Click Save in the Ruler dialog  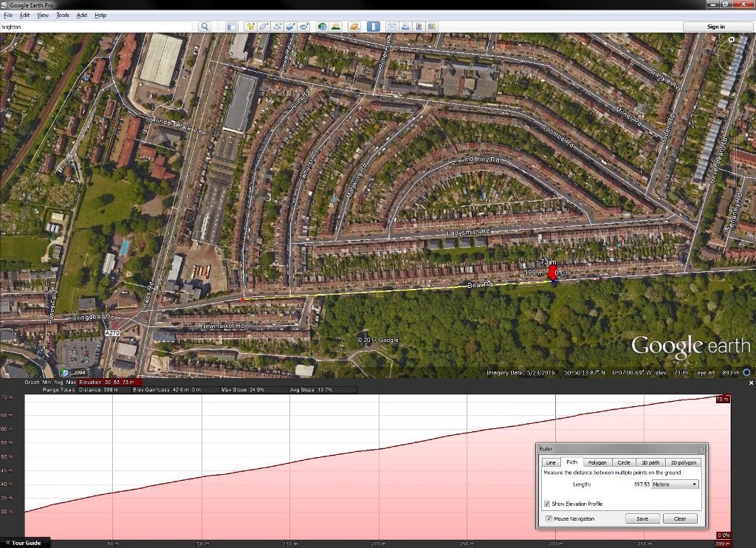642,518
